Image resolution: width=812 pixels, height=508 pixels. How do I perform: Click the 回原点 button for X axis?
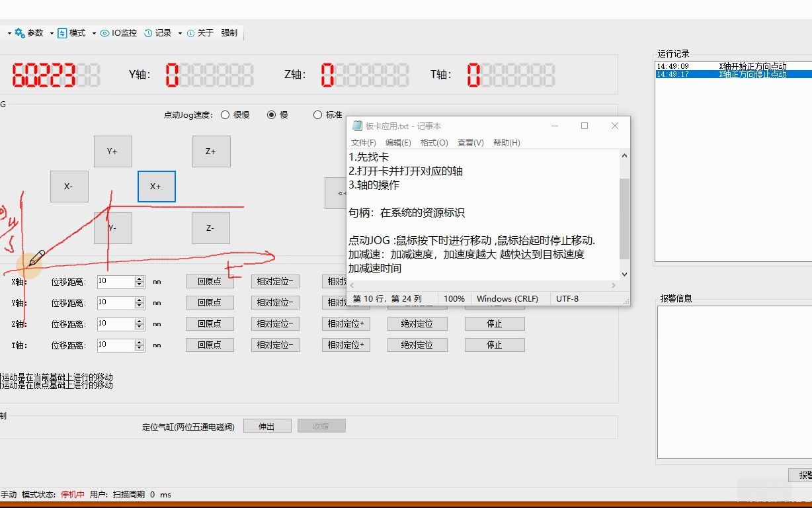210,281
